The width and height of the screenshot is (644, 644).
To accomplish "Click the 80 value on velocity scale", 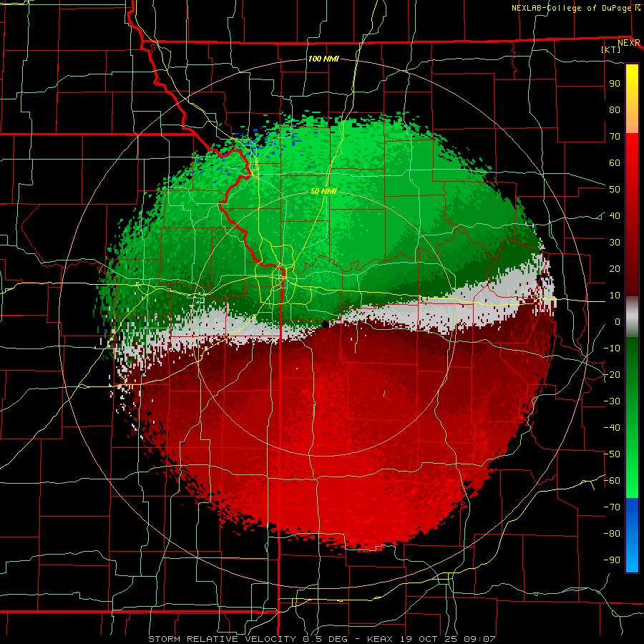I will click(x=615, y=109).
